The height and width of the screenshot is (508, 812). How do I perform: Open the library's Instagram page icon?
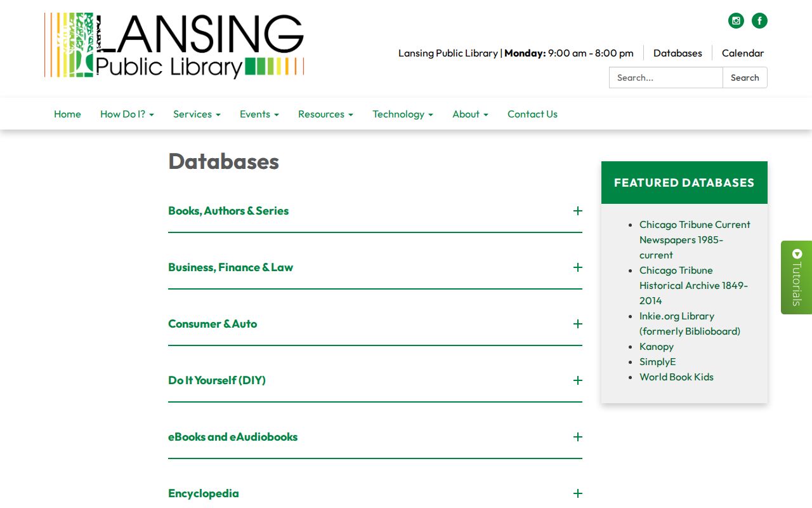pos(736,21)
